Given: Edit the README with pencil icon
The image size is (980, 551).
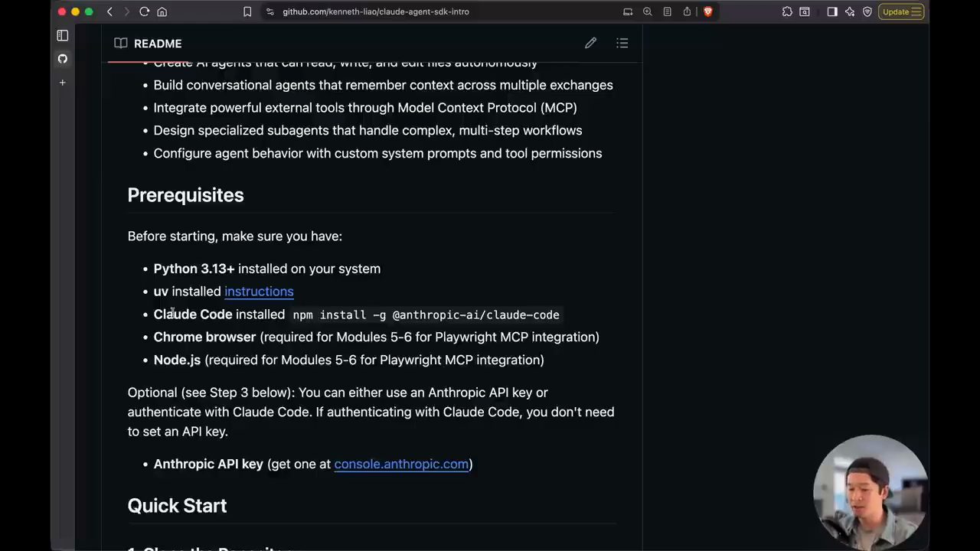Looking at the screenshot, I should (590, 44).
